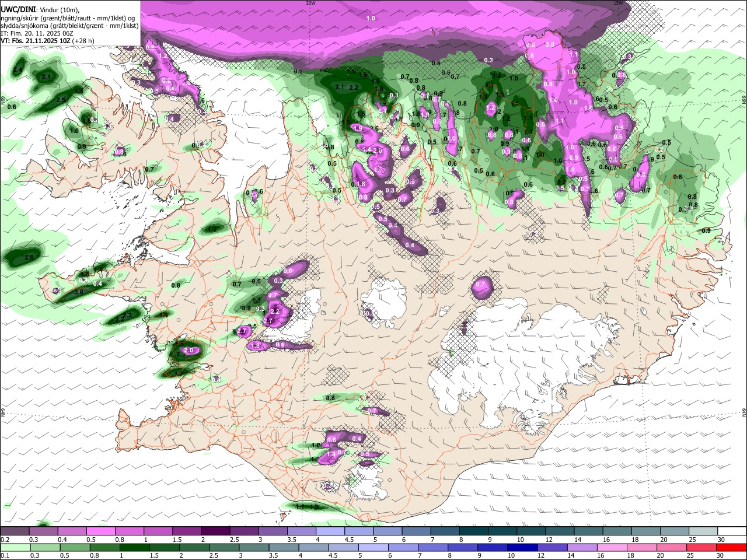Viewport: 747px width, 560px height.
Task: Pick the light gray snow swatch between 20 and 25
Action: tap(674, 531)
